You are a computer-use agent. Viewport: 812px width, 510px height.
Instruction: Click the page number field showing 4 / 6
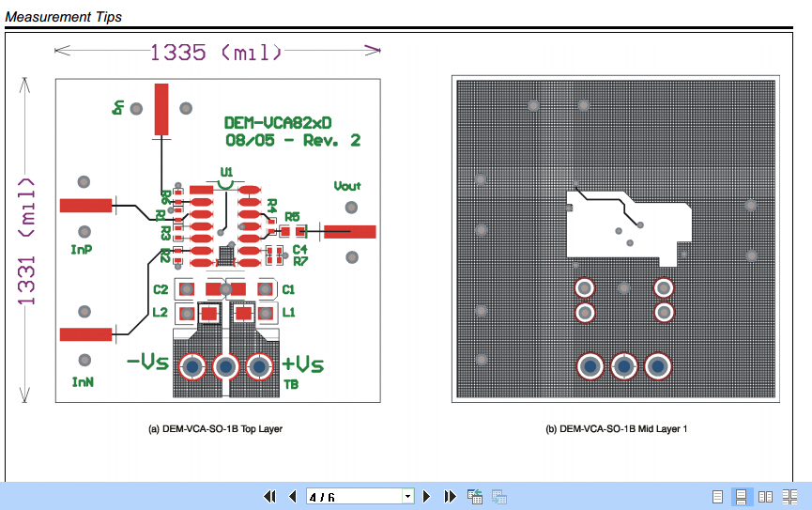pos(355,497)
